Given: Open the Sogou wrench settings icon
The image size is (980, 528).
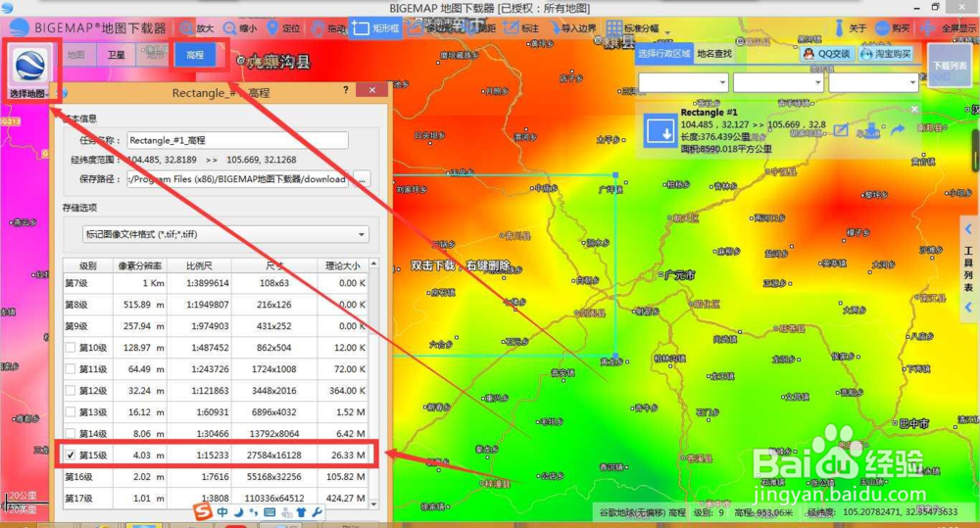Looking at the screenshot, I should click(317, 512).
